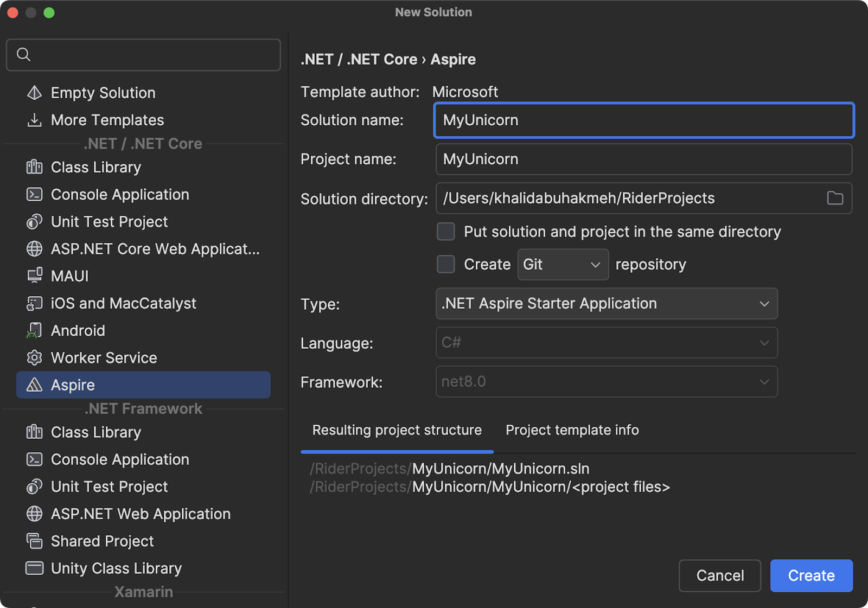
Task: Select Empty Solution text row
Action: tap(103, 93)
